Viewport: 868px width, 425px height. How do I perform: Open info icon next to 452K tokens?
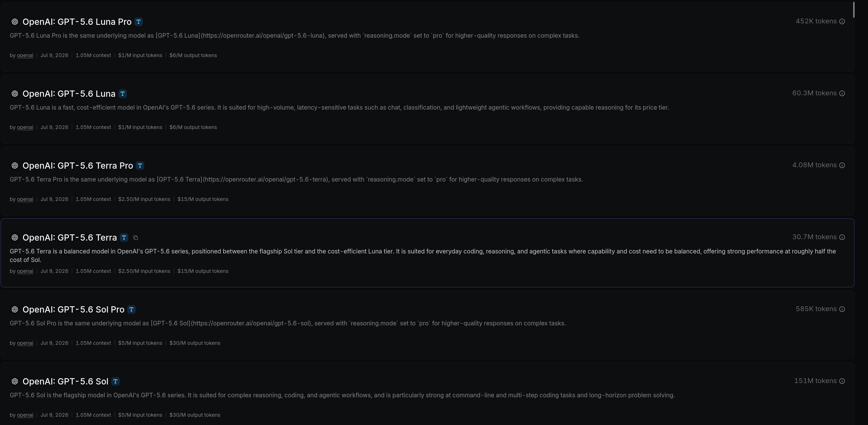pos(842,22)
